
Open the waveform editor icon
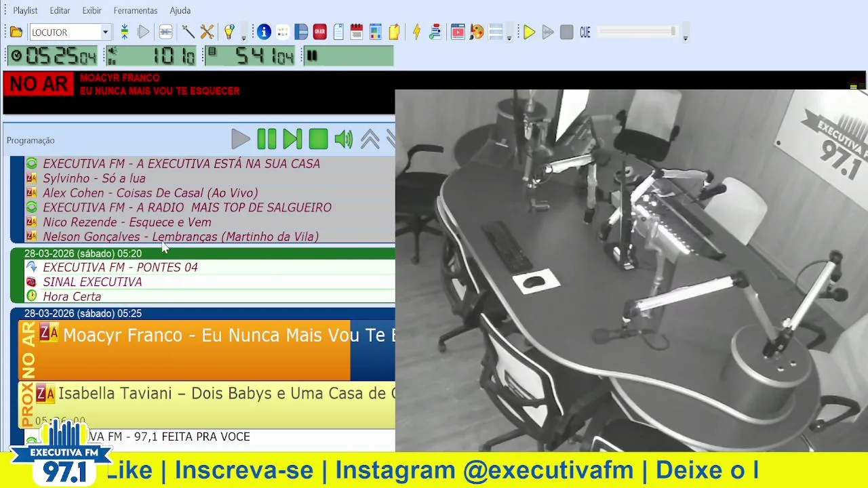coord(165,32)
